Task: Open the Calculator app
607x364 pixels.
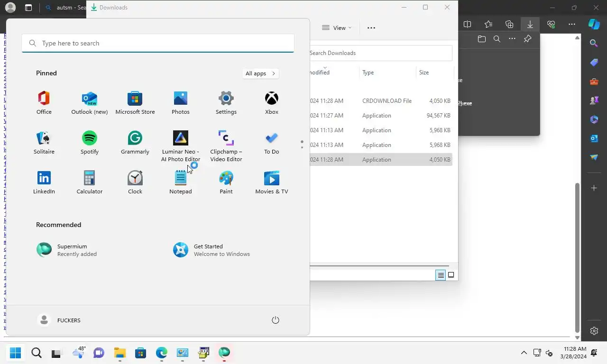Action: point(90,182)
